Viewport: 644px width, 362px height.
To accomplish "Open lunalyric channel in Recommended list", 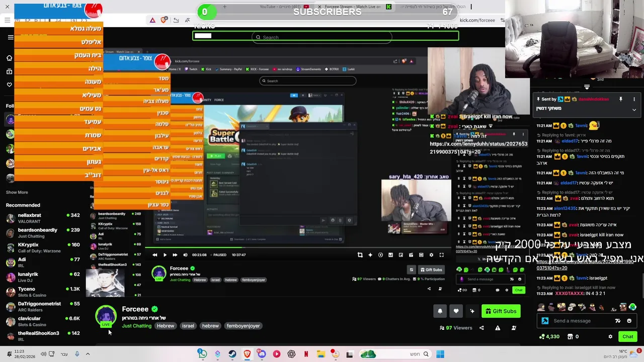I will [x=43, y=277].
